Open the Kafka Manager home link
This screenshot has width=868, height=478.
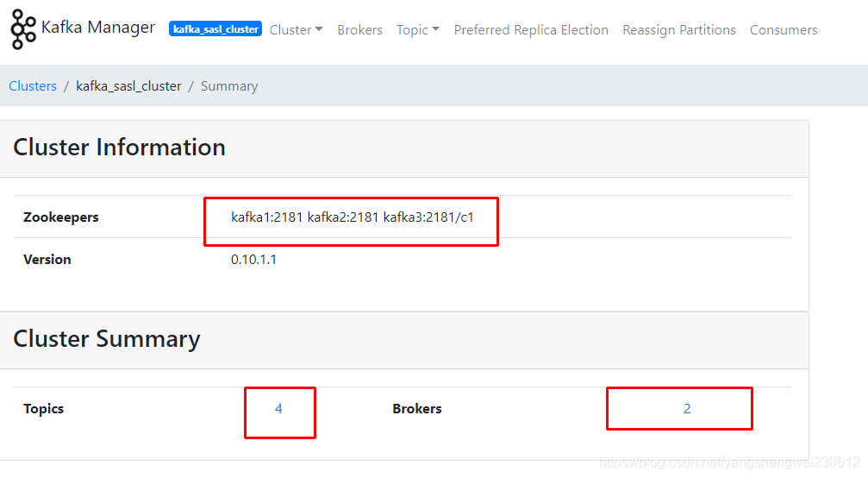pos(98,27)
